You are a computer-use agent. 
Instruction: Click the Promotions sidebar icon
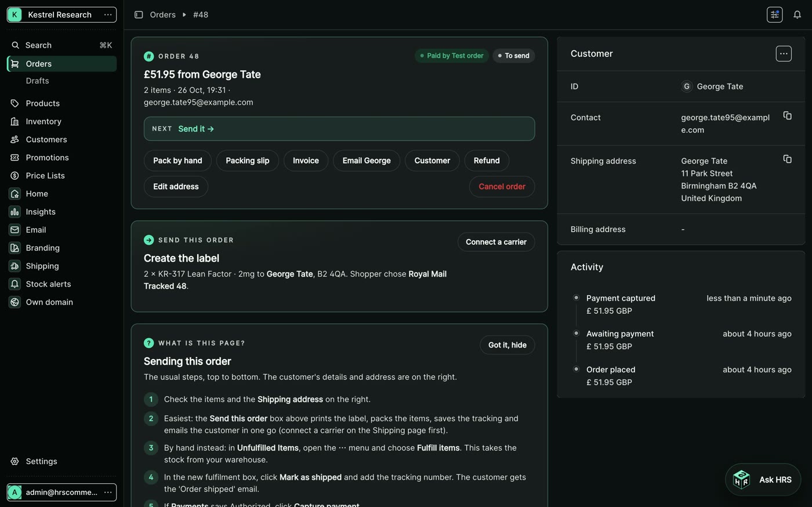click(x=14, y=157)
